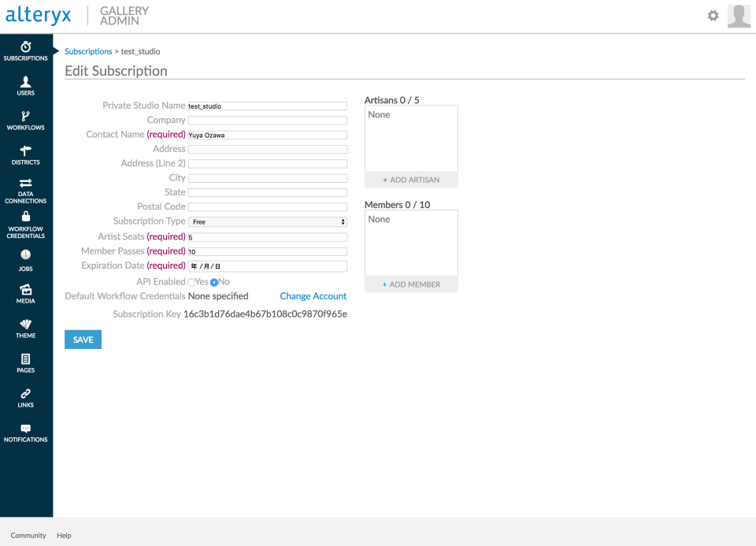Image resolution: width=756 pixels, height=546 pixels.
Task: Open the Users section in the sidebar
Action: pyautogui.click(x=26, y=86)
